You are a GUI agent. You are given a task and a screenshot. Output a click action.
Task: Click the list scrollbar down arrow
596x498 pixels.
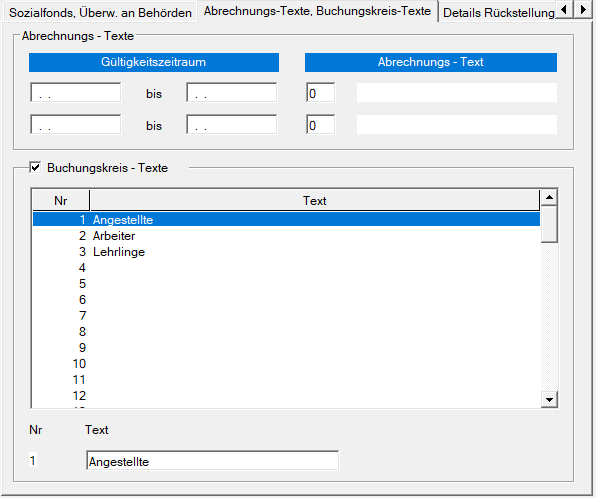pyautogui.click(x=549, y=400)
